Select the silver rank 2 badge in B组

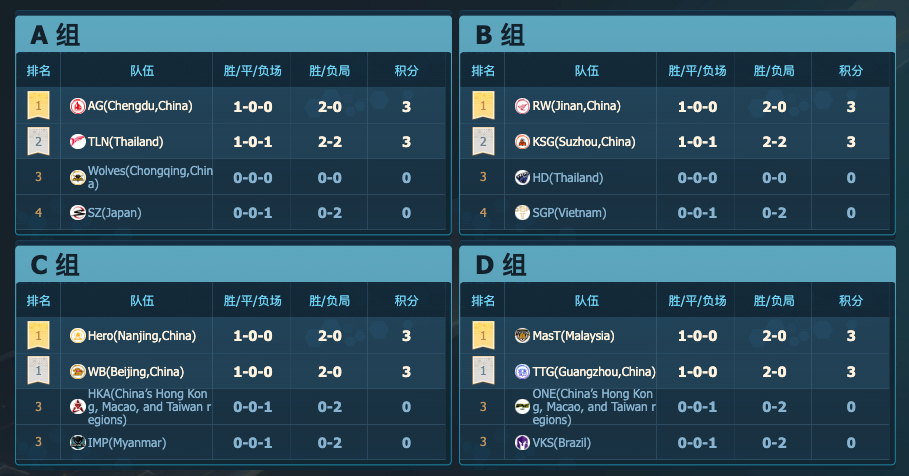tap(483, 141)
